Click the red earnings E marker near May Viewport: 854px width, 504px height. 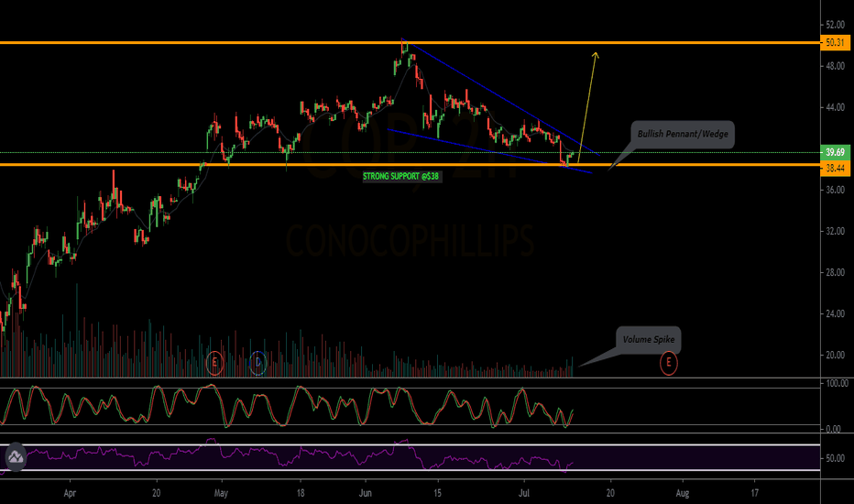click(x=214, y=363)
